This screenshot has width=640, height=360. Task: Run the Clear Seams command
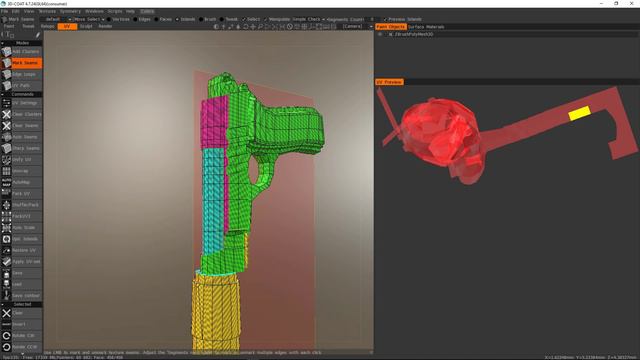click(x=22, y=126)
